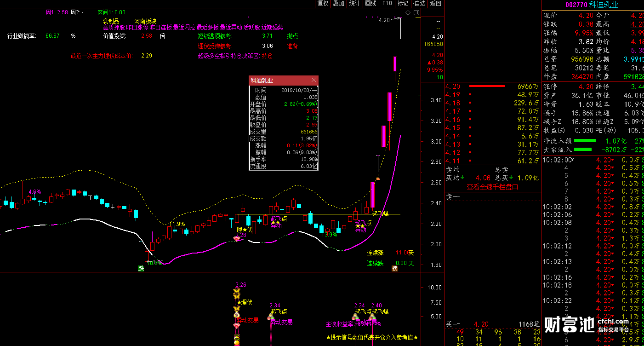Click the 活跃股 tag
The image size is (644, 346).
coord(252,27)
